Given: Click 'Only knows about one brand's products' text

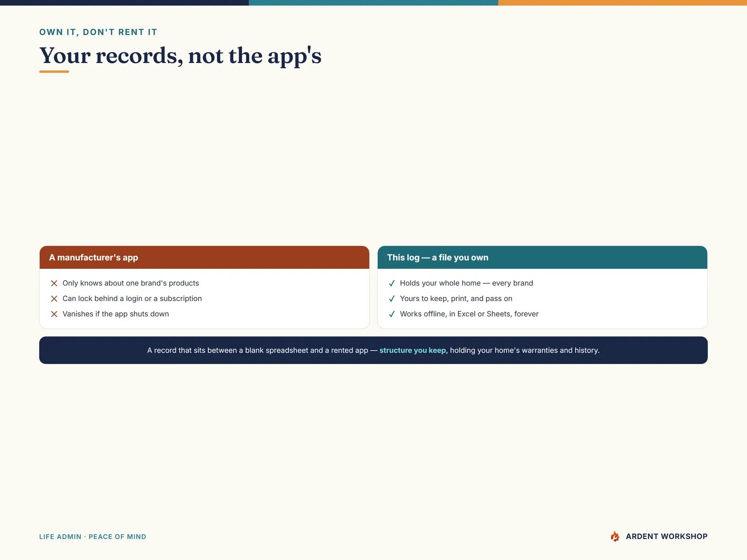Looking at the screenshot, I should [x=131, y=283].
